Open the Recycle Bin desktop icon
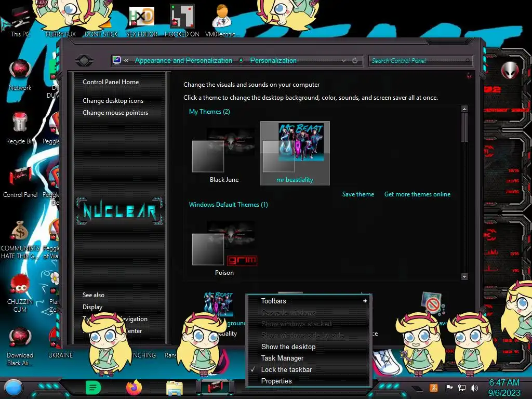Screen dimensions: 532x399 [x=20, y=128]
